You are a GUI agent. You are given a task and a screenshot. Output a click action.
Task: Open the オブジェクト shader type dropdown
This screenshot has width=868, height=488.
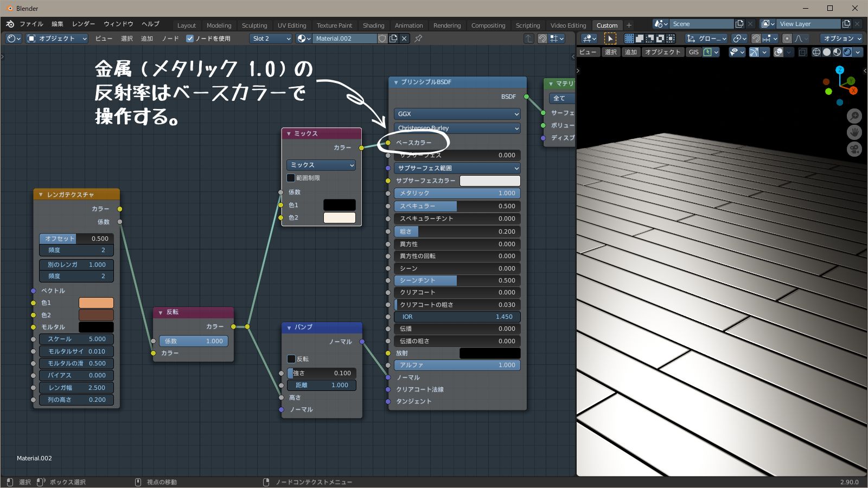57,38
